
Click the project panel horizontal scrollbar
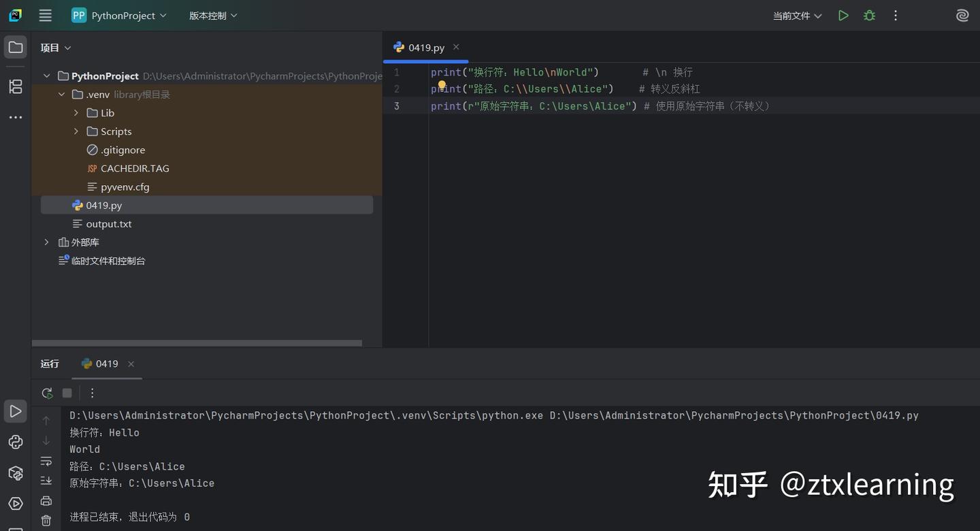point(197,343)
